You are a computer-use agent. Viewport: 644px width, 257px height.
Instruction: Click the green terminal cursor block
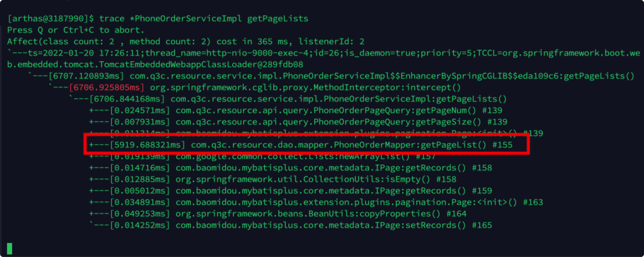pos(10,249)
